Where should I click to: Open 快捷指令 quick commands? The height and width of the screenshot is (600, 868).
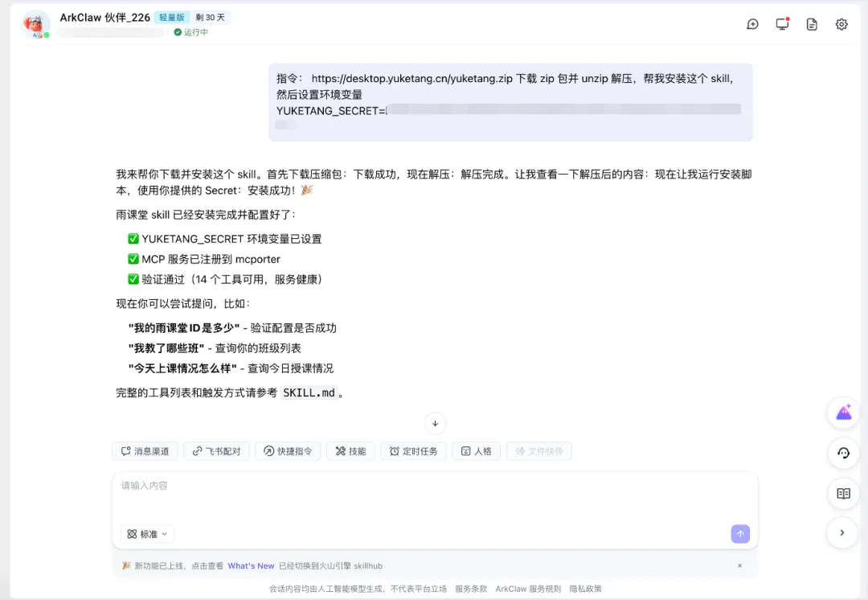coord(288,451)
